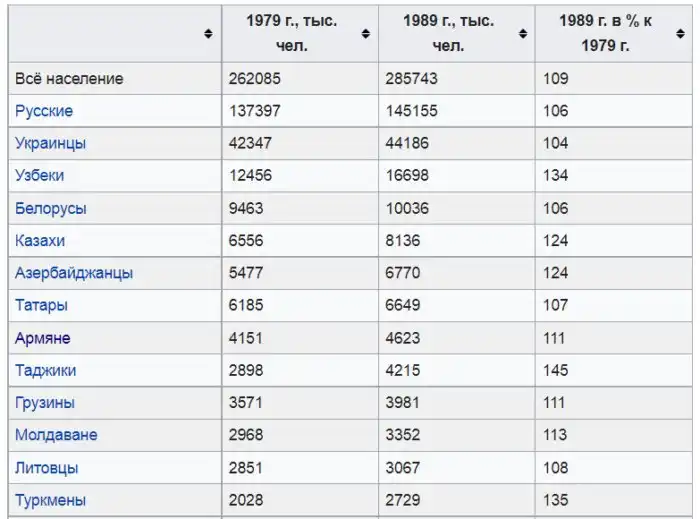The width and height of the screenshot is (700, 519).
Task: Click the Туркмены link
Action: tap(51, 500)
